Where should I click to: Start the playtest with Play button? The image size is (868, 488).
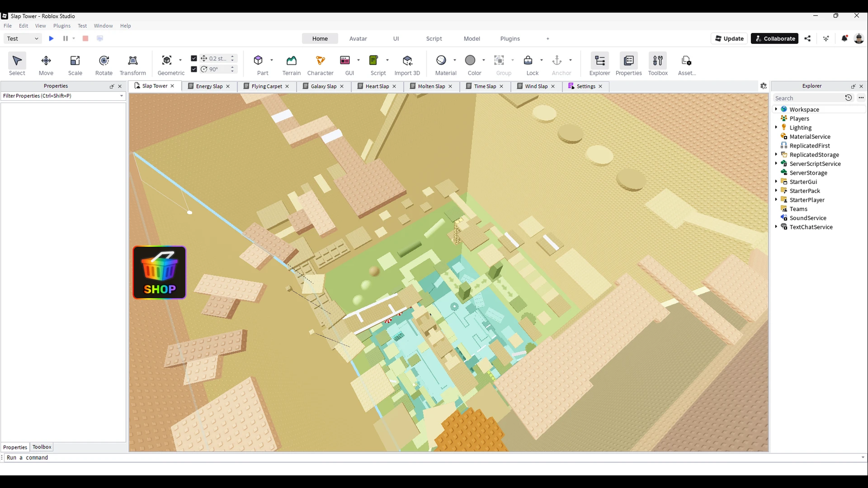(52, 38)
